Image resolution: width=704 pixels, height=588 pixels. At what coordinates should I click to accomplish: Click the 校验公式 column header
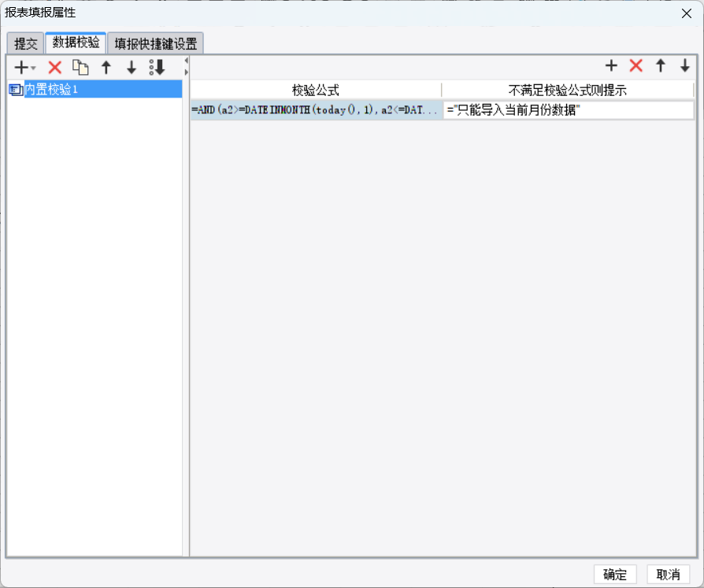pos(316,90)
